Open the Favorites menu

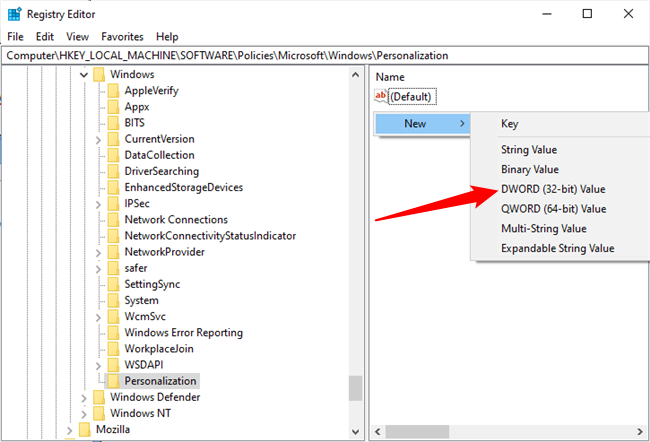tap(122, 36)
